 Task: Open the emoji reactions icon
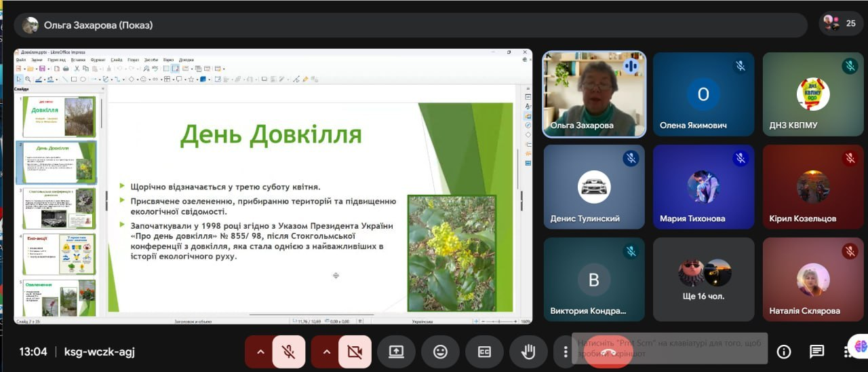tap(440, 352)
